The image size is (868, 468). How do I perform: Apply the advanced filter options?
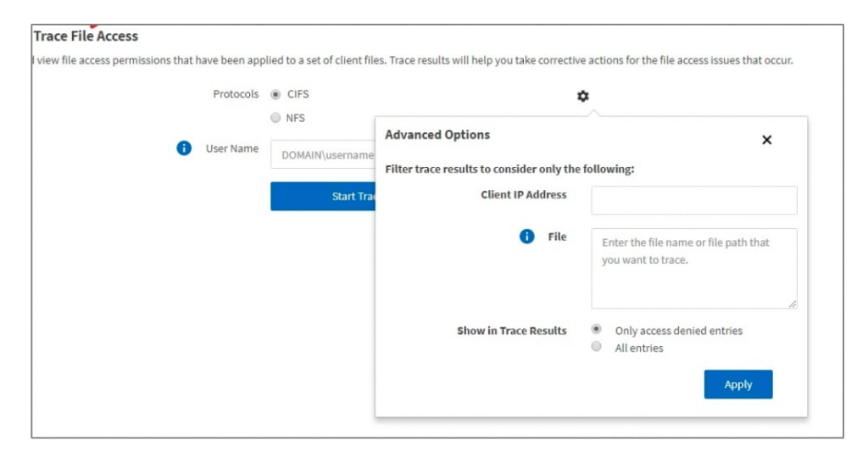tap(737, 384)
